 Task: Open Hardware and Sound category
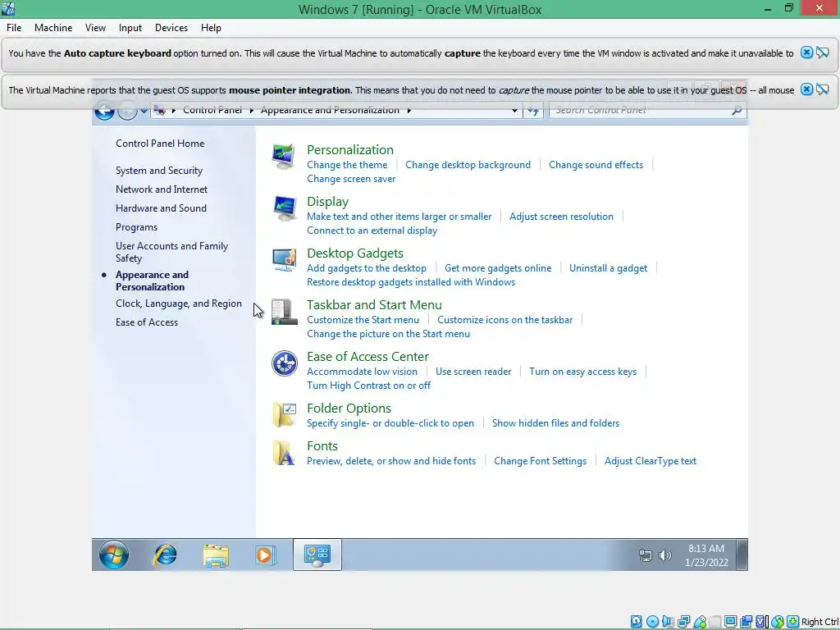[161, 208]
